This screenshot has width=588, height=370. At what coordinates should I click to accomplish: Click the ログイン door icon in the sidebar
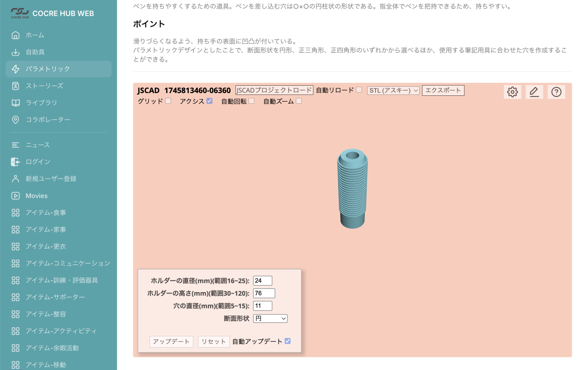pos(15,162)
